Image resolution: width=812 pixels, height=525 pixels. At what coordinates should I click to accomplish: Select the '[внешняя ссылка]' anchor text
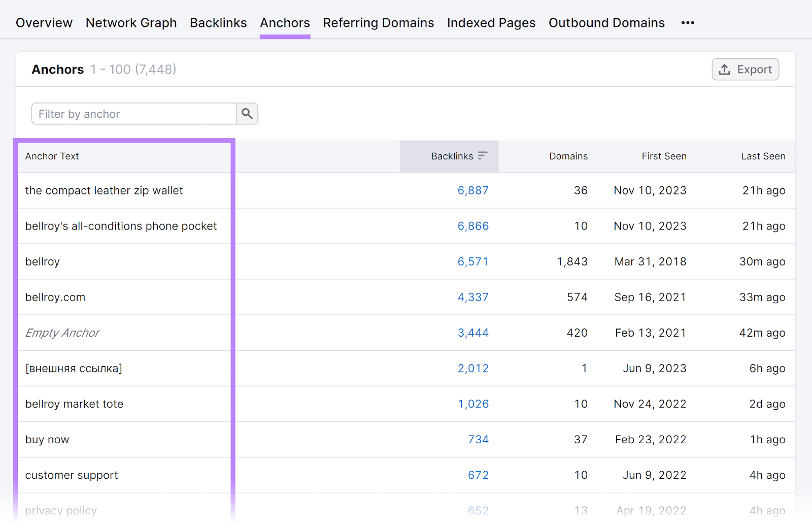(x=74, y=368)
